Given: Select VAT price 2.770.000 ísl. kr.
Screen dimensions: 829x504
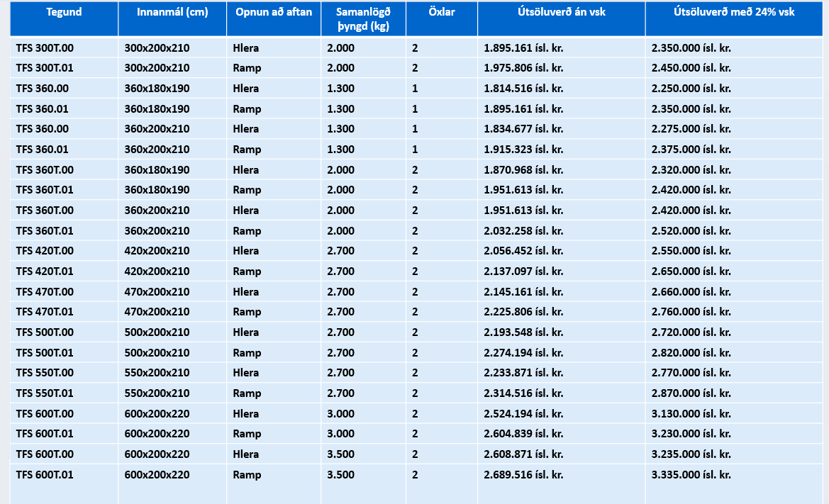Looking at the screenshot, I should coord(691,373).
